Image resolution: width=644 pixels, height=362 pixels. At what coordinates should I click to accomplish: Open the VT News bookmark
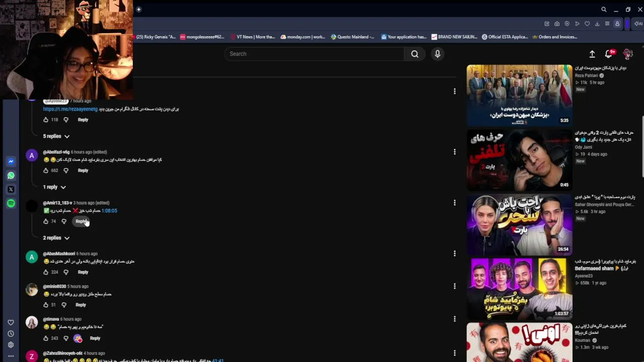[x=253, y=37]
